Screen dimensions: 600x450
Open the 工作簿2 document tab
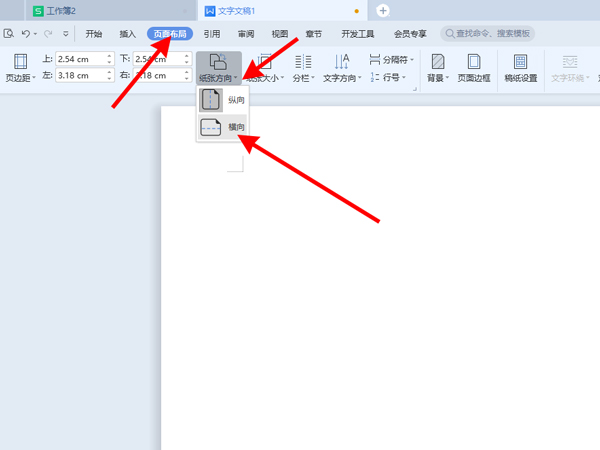[60, 10]
